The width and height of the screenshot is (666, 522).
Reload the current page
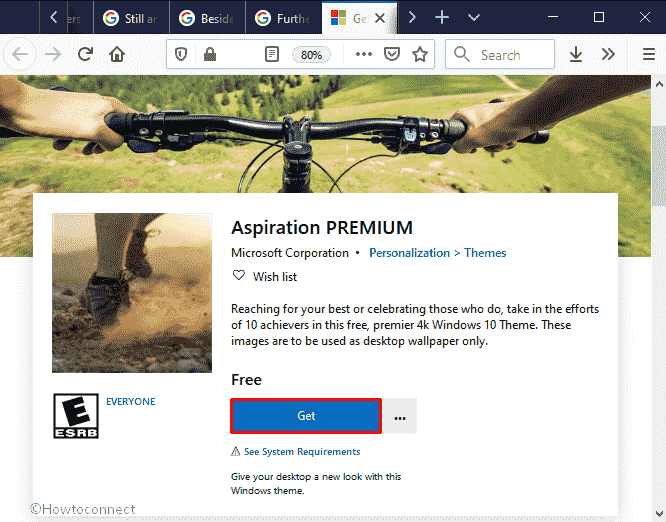point(85,54)
